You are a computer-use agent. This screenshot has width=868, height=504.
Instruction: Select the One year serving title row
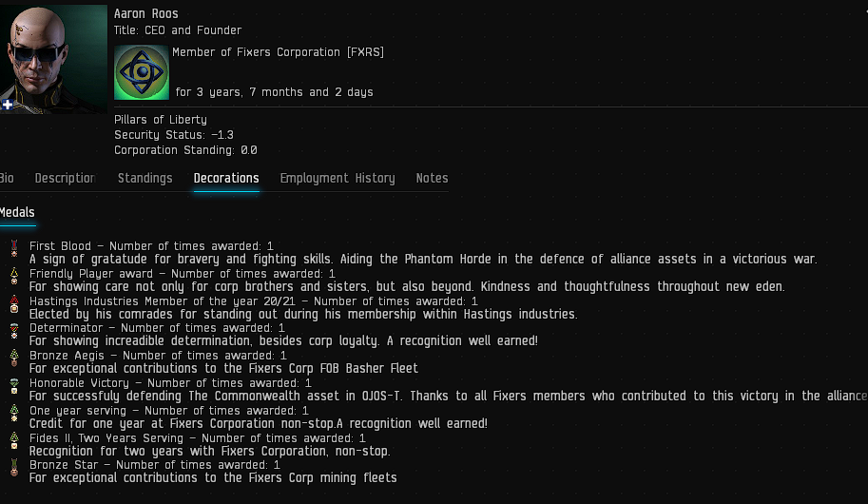pyautogui.click(x=169, y=411)
